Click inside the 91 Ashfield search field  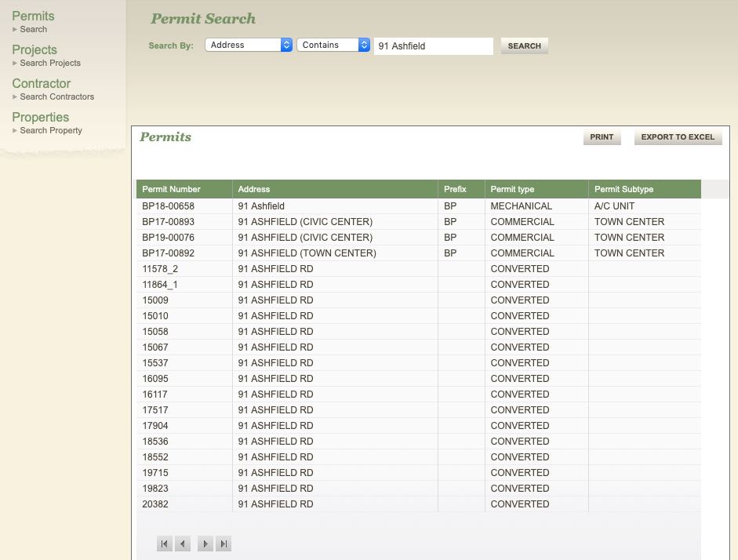point(433,45)
